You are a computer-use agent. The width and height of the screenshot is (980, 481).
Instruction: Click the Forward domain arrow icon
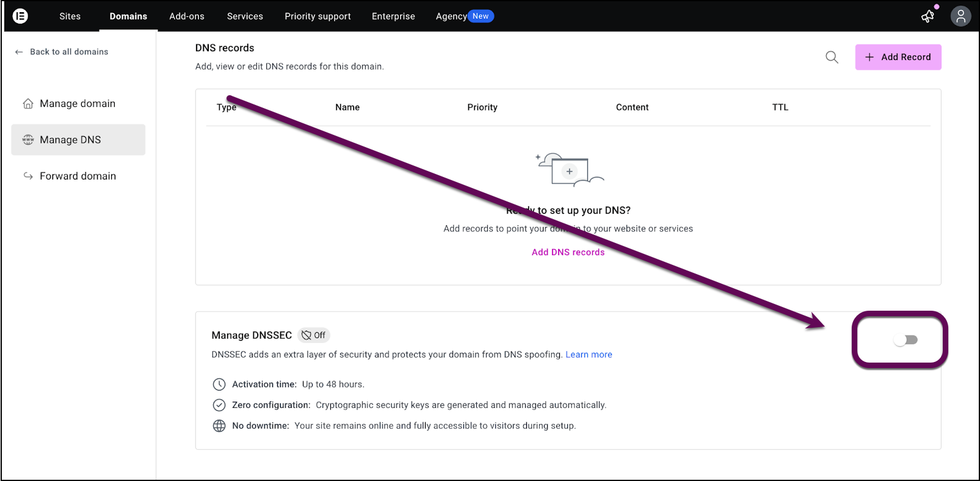pyautogui.click(x=27, y=175)
